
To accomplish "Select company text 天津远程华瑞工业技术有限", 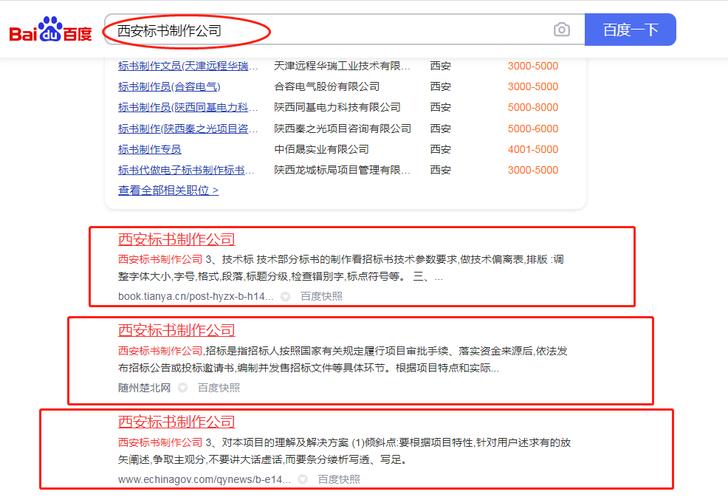I will click(x=342, y=66).
